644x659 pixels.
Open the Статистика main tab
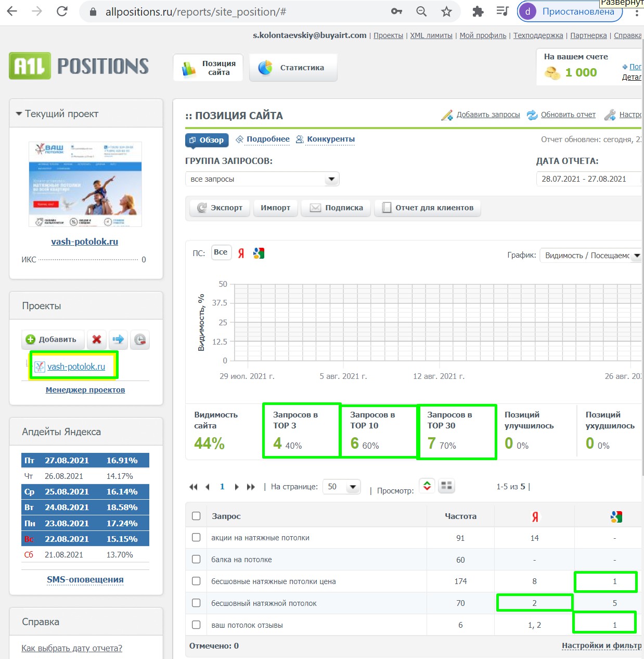[293, 68]
